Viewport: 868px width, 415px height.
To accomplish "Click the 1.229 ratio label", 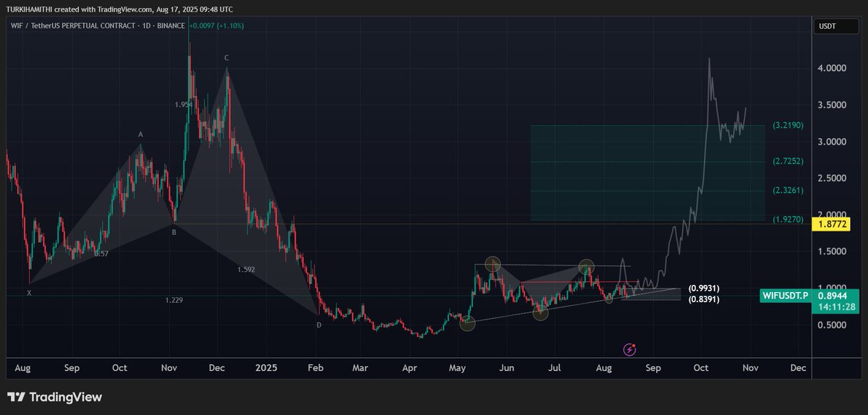I will (x=174, y=300).
